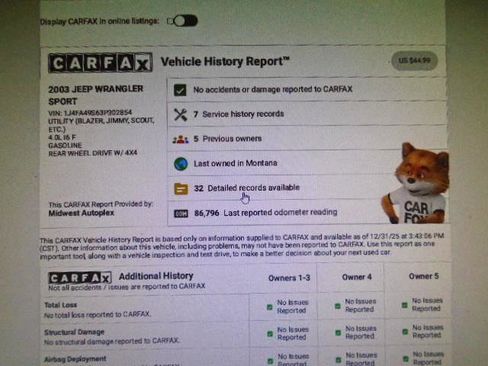Click the CARFAX Additional History logo
Image resolution: width=488 pixels, height=366 pixels.
coord(80,278)
